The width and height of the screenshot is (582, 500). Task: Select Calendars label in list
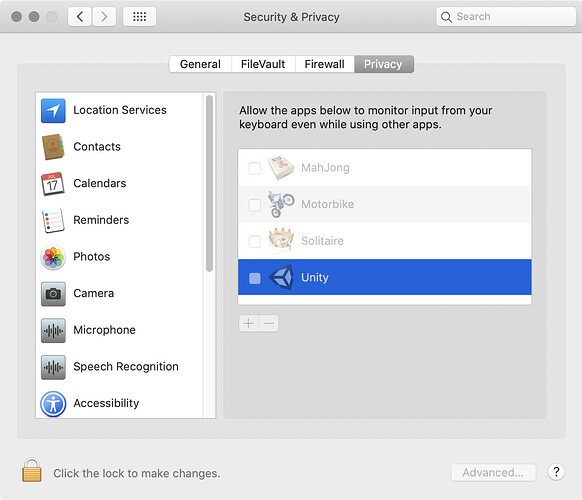100,183
